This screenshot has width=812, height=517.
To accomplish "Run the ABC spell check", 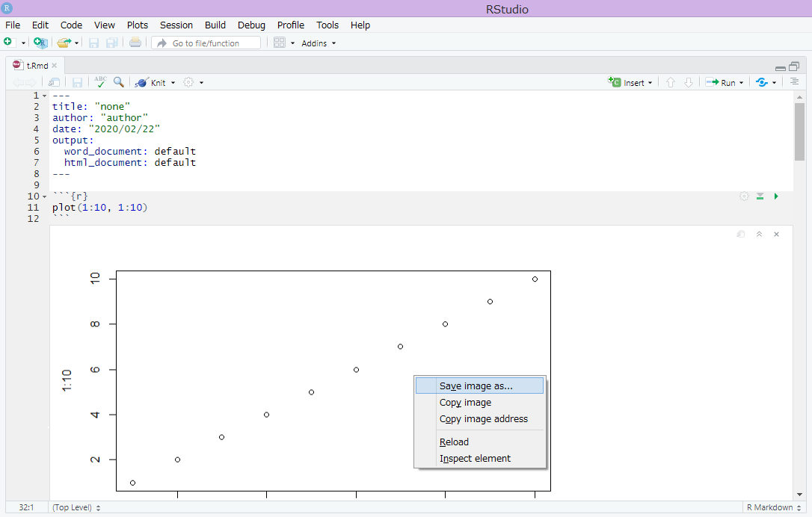I will coord(100,82).
